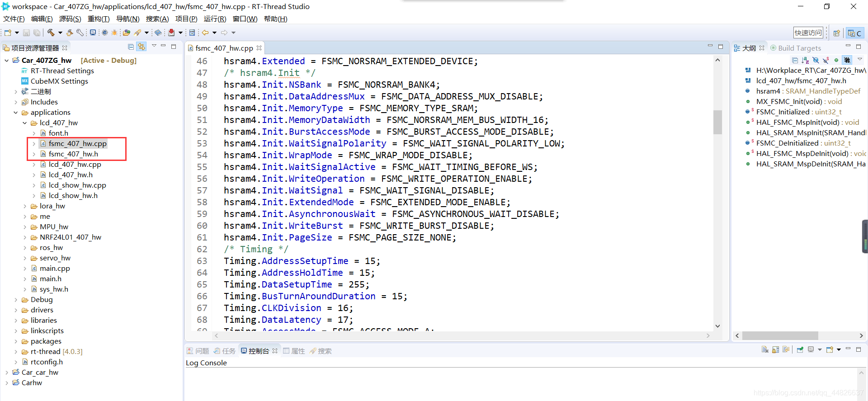Click the 快速访问 quick access field
868x401 pixels.
click(x=808, y=33)
